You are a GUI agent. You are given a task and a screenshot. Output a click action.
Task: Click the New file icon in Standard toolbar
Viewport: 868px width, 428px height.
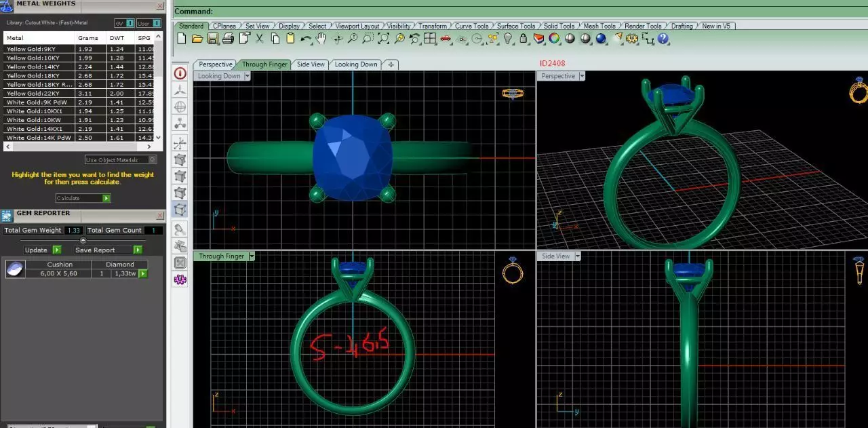[181, 39]
